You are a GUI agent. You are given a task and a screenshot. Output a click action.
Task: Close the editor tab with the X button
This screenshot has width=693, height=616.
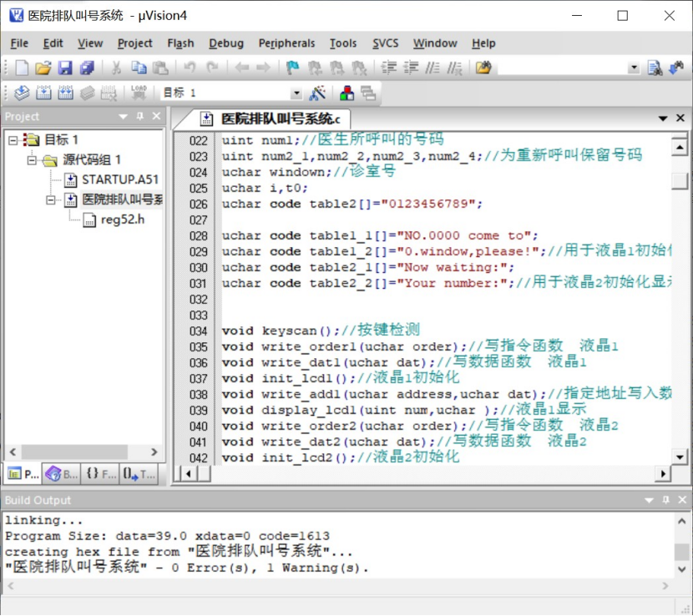point(680,118)
